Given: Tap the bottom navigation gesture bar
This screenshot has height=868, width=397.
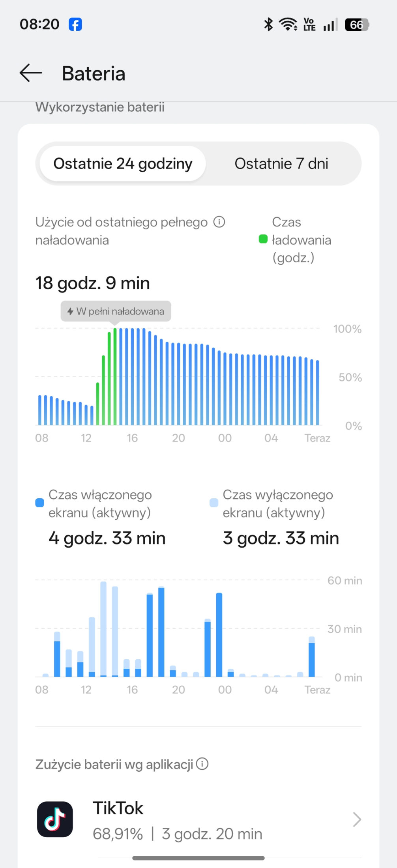Looking at the screenshot, I should (x=198, y=858).
